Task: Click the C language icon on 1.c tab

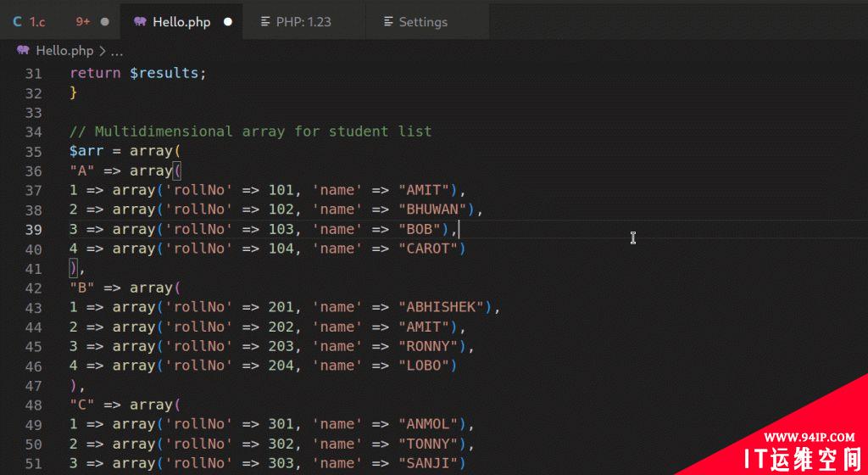Action: (18, 22)
